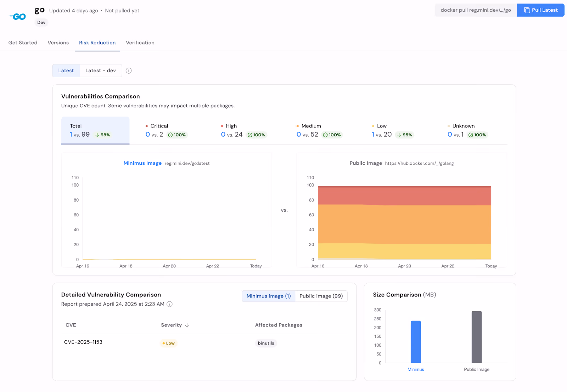The width and height of the screenshot is (567, 392).
Task: Select the Latest image toggle
Action: pos(66,70)
